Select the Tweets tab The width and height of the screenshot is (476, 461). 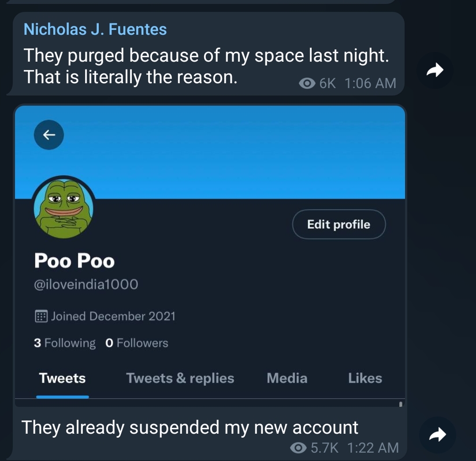pyautogui.click(x=62, y=378)
